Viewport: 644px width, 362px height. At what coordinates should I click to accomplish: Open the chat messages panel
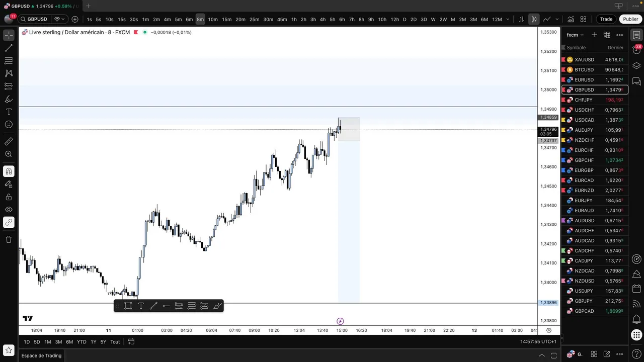point(636,81)
